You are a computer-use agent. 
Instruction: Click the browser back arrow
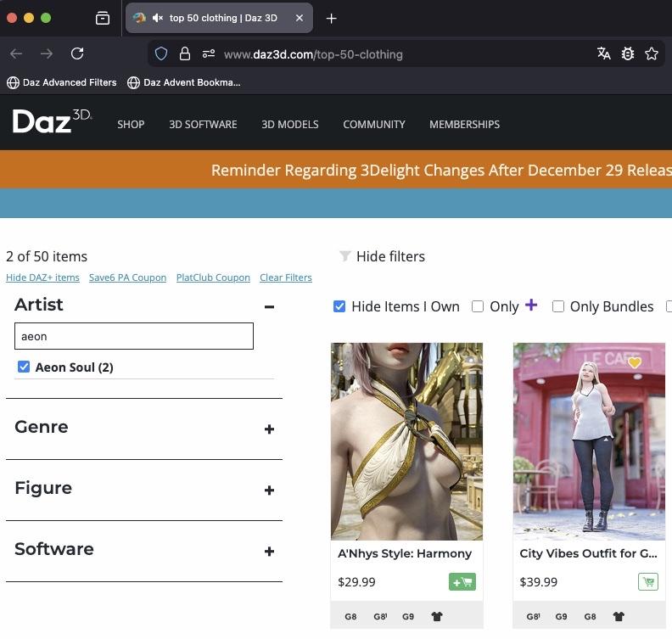[x=16, y=53]
